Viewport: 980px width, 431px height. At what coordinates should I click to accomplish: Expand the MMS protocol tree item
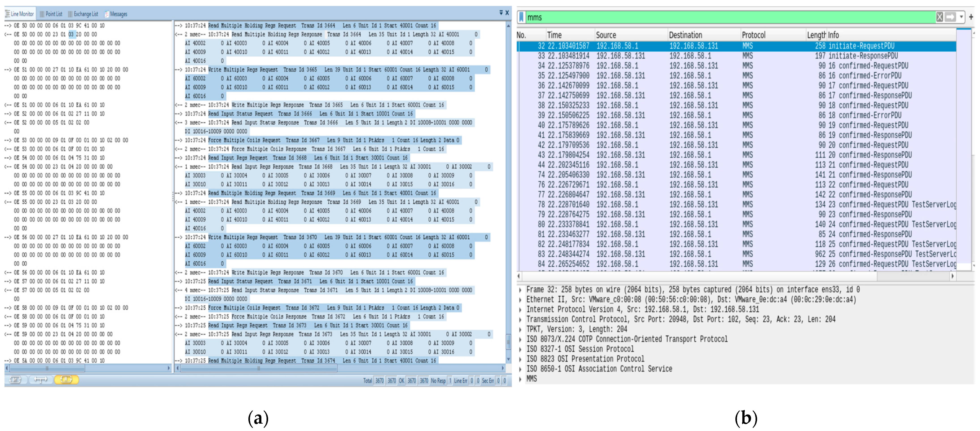pyautogui.click(x=520, y=379)
